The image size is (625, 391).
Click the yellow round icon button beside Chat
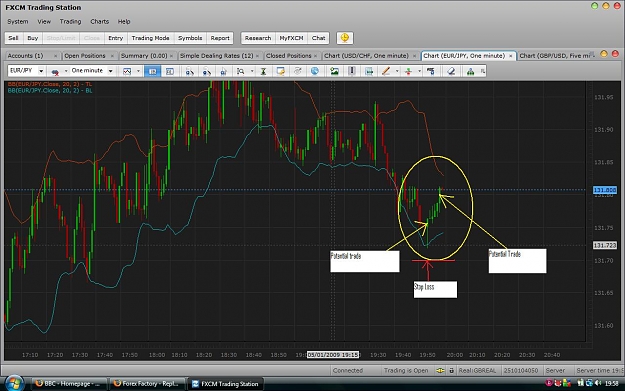[x=345, y=38]
